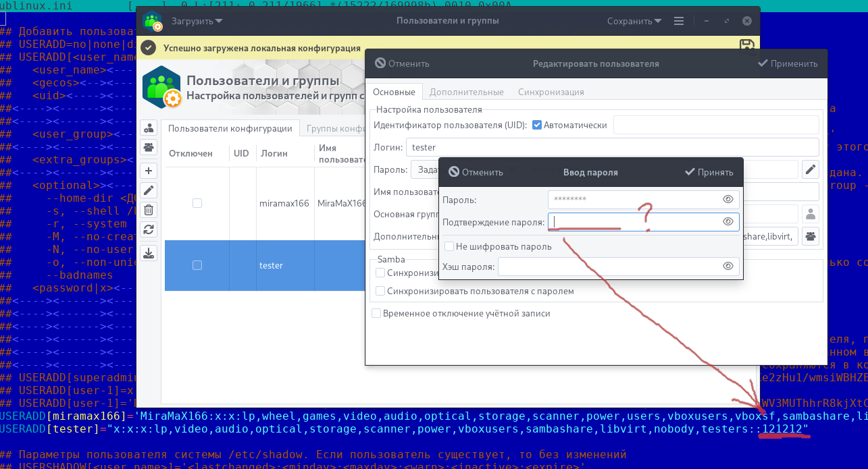868x469 pixels.
Task: Click the floppy save icon on the notification bar
Action: pos(747,47)
